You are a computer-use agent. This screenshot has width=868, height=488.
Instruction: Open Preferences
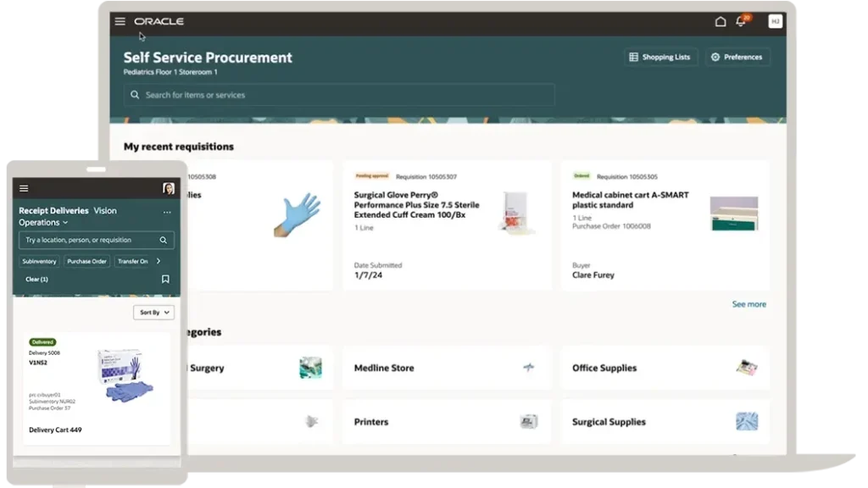pos(737,57)
